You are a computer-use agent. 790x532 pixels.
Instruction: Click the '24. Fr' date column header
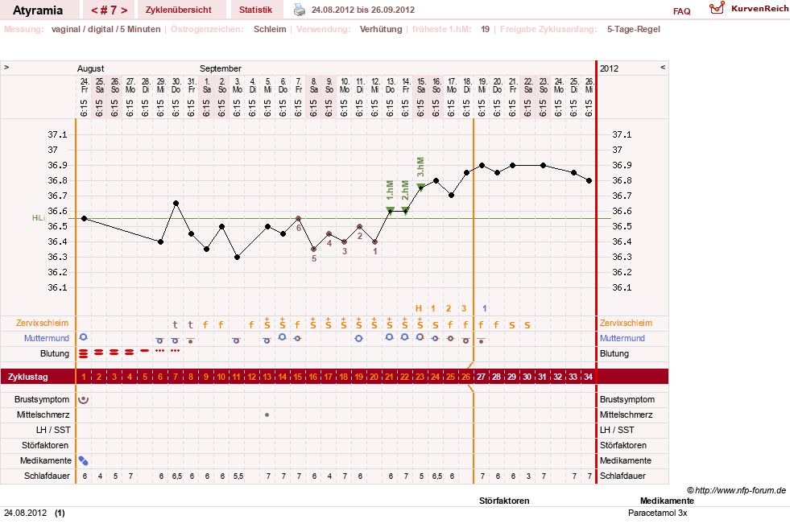[84, 85]
